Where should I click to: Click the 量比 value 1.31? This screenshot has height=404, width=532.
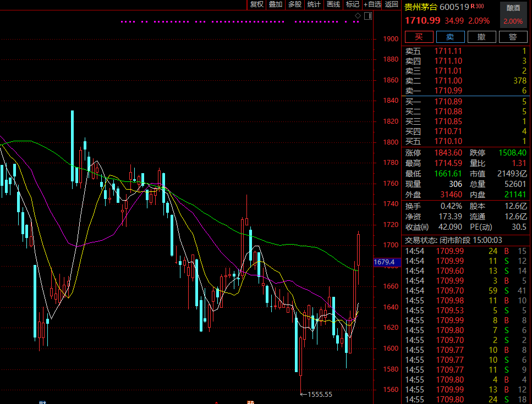(x=519, y=163)
